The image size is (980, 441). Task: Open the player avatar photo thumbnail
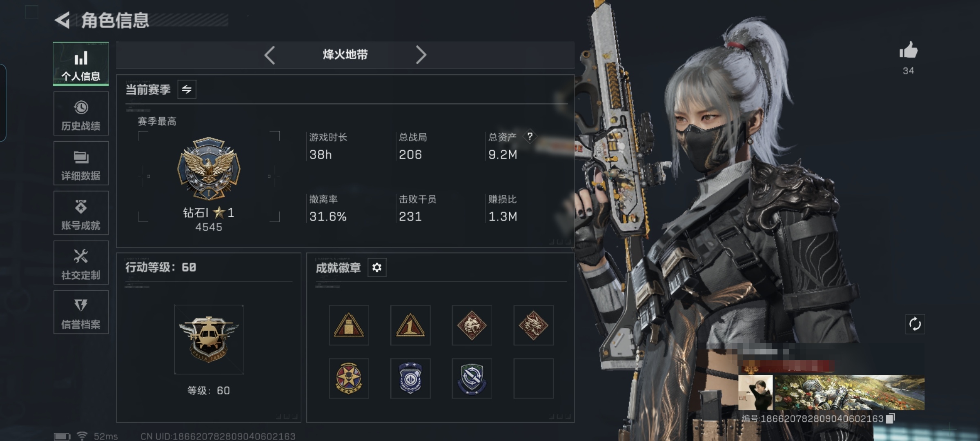tap(755, 392)
